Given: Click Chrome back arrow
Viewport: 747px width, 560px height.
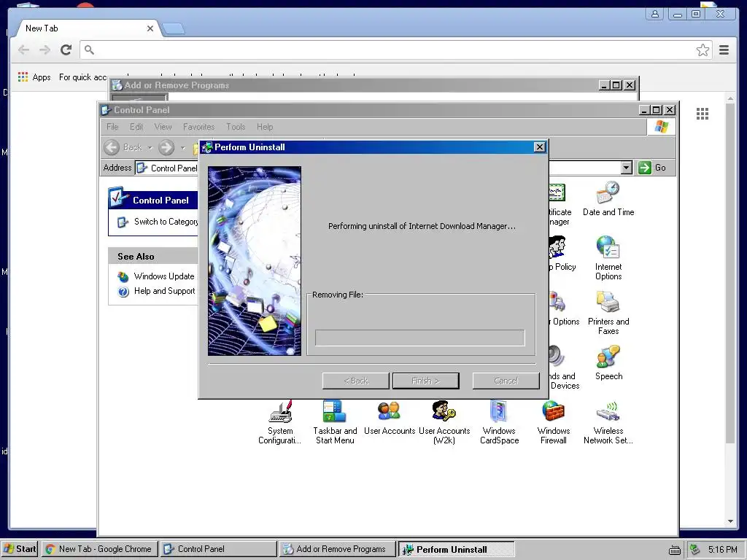Looking at the screenshot, I should tap(24, 50).
